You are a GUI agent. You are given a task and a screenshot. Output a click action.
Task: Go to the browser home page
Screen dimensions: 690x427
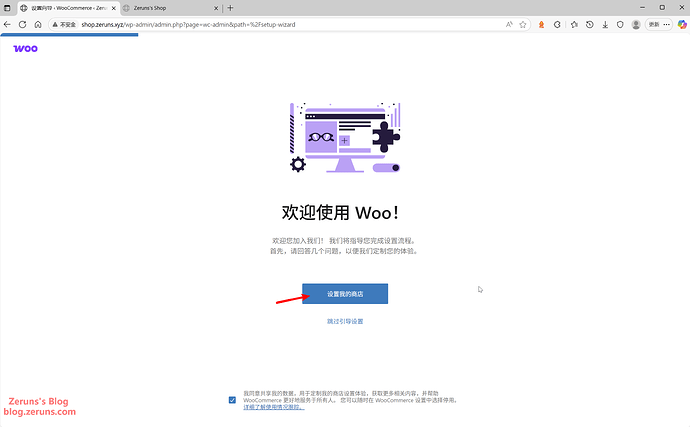click(x=38, y=25)
